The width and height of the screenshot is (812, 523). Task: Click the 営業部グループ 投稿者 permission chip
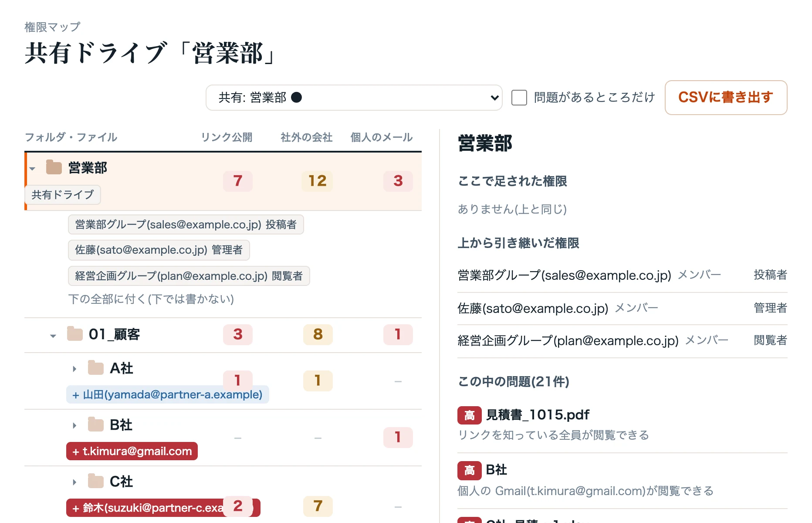point(186,224)
